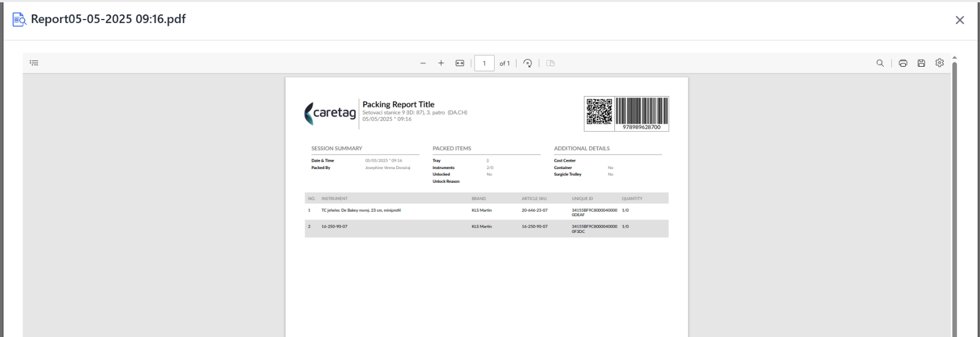The height and width of the screenshot is (337, 980).
Task: Open the search magnifier in PDF toolbar
Action: coord(880,63)
